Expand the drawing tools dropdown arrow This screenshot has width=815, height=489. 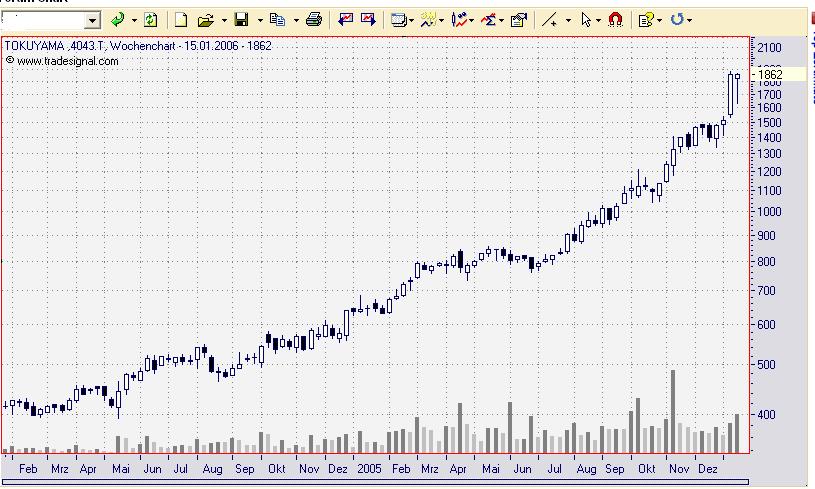click(x=568, y=21)
